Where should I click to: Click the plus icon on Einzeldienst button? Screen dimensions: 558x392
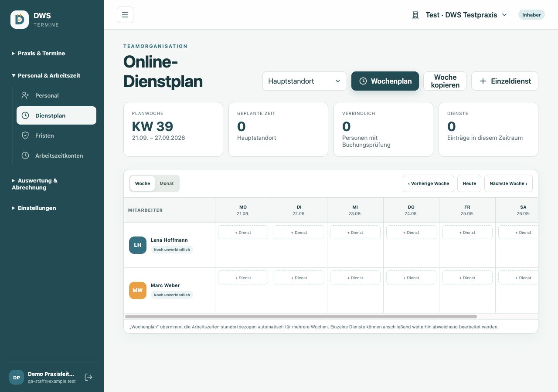pyautogui.click(x=483, y=81)
